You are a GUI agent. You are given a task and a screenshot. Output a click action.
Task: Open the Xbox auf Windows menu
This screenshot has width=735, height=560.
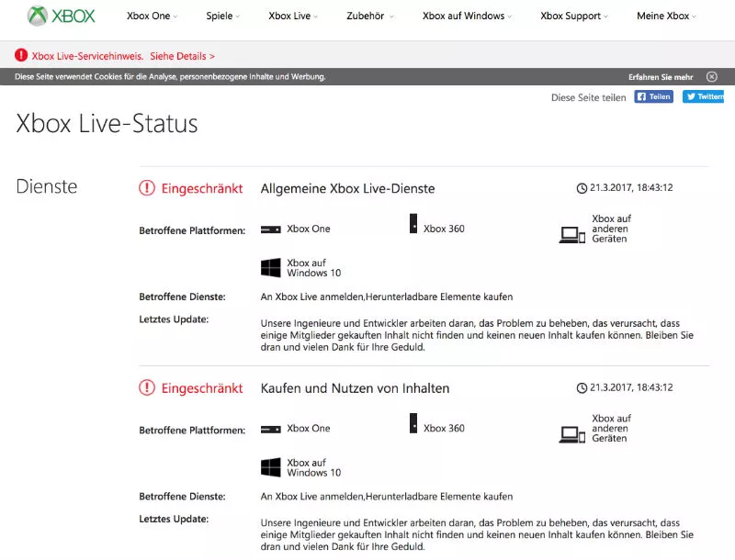(467, 16)
